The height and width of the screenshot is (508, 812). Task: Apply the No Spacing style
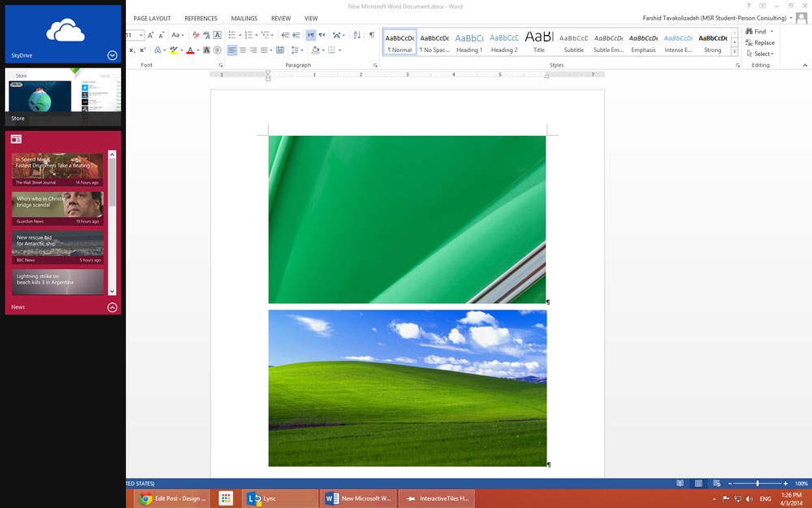pos(434,42)
